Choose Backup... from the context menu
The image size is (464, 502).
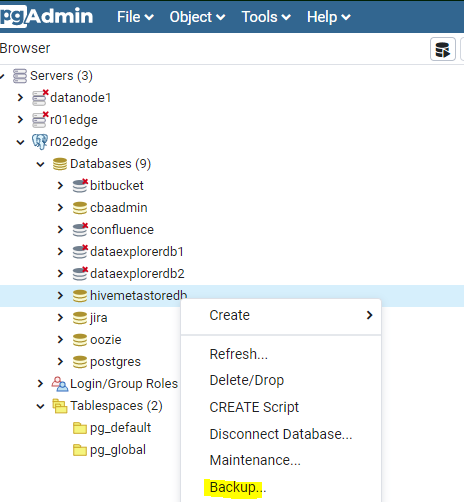(237, 487)
